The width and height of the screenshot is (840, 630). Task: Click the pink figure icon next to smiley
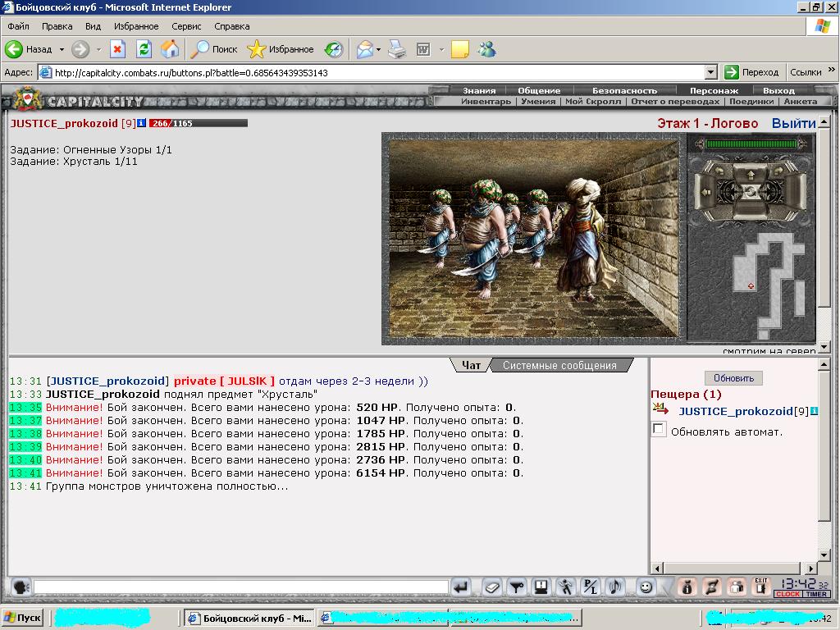click(x=687, y=587)
